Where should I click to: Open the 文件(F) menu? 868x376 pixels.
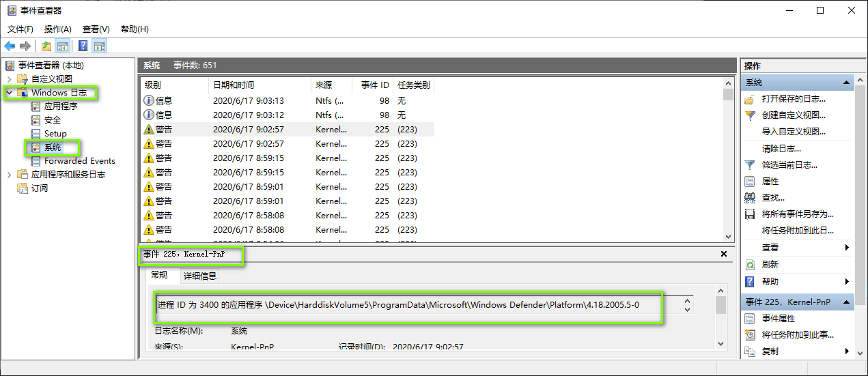(20, 29)
